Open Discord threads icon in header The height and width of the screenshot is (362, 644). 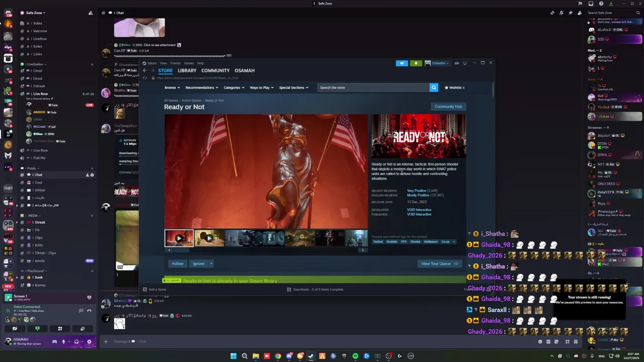pyautogui.click(x=552, y=13)
